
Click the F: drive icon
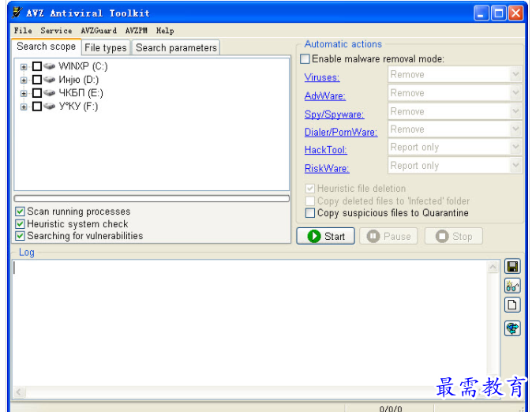click(50, 107)
